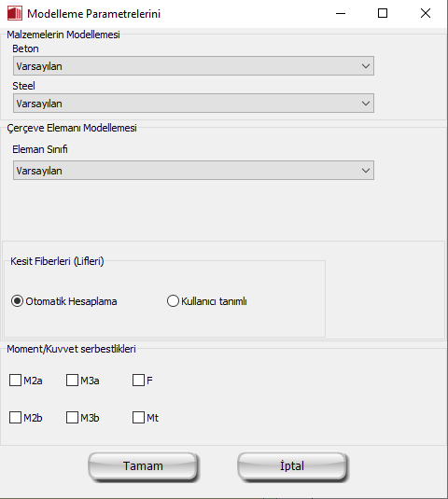This screenshot has height=499, width=448.
Task: Click the chevron arrow of Beton dropdown
Action: click(366, 66)
